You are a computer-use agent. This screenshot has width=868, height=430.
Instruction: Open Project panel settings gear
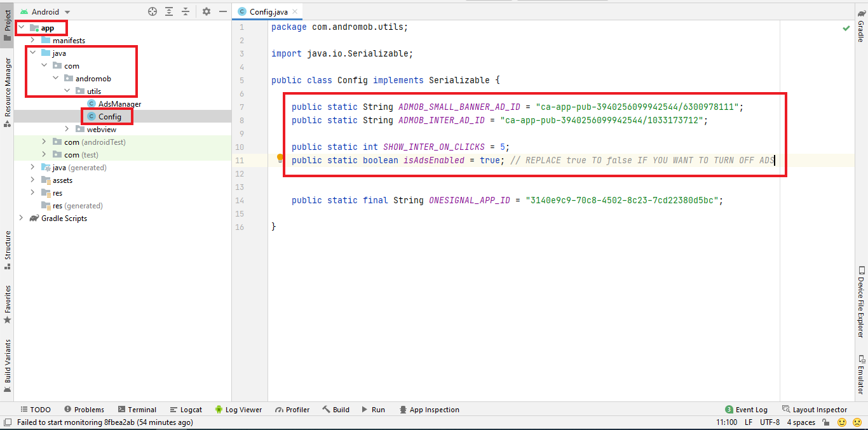pos(206,11)
